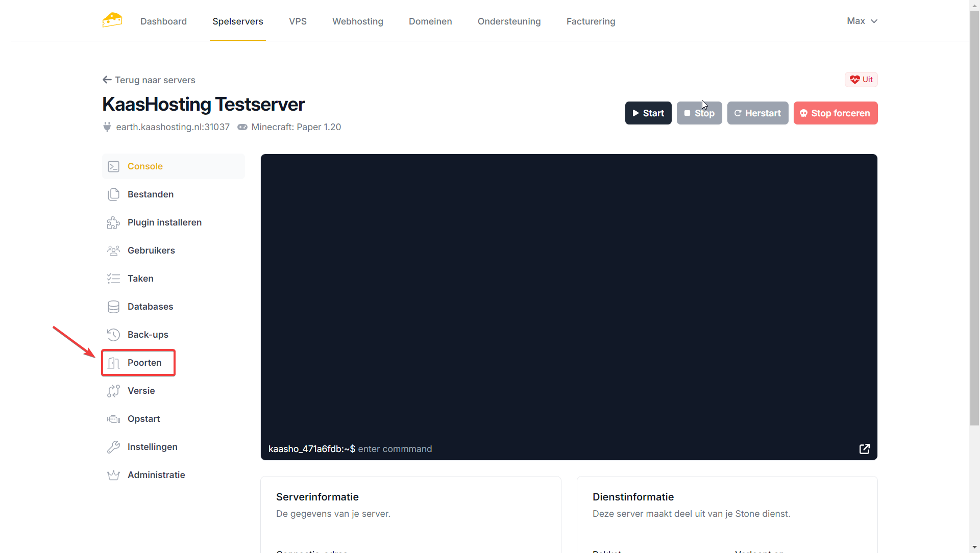Follow the Terug naar servers link
980x553 pixels.
(x=149, y=80)
